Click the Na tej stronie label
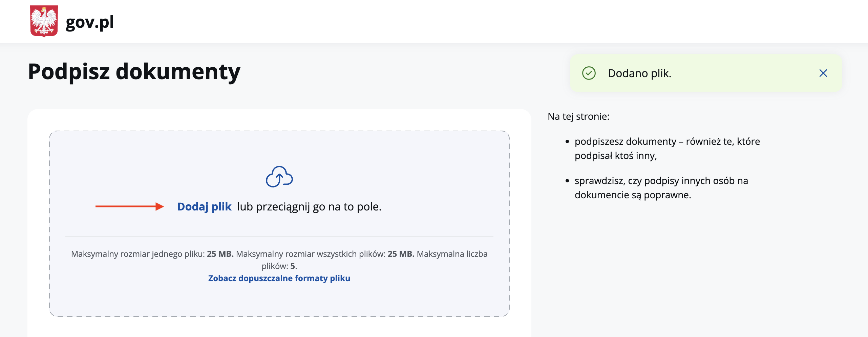868x337 pixels. pyautogui.click(x=578, y=116)
